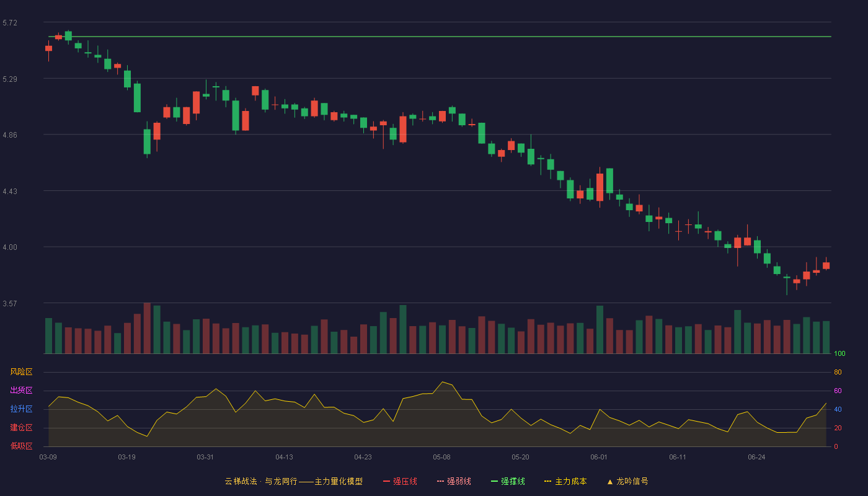Toggle the 龙吟信号 legend item
Viewport: 868px width, 496px height.
point(627,481)
